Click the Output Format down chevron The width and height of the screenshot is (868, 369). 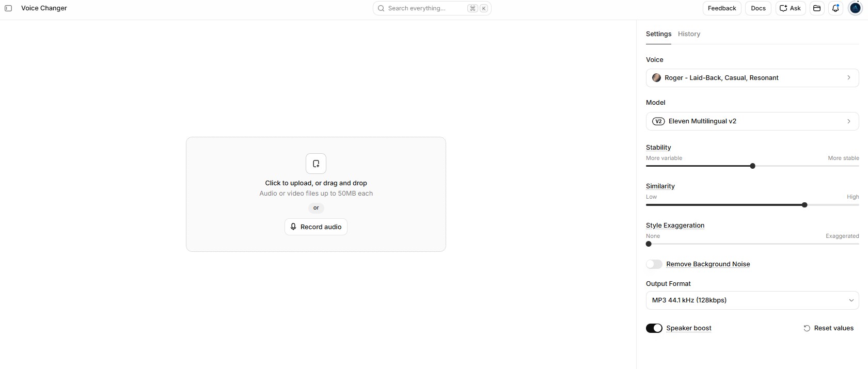[851, 300]
